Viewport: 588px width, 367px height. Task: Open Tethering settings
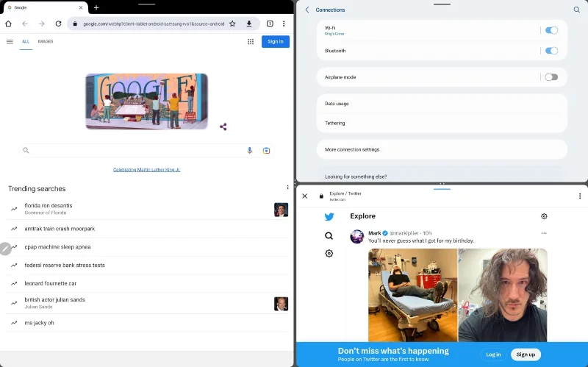[x=442, y=123]
